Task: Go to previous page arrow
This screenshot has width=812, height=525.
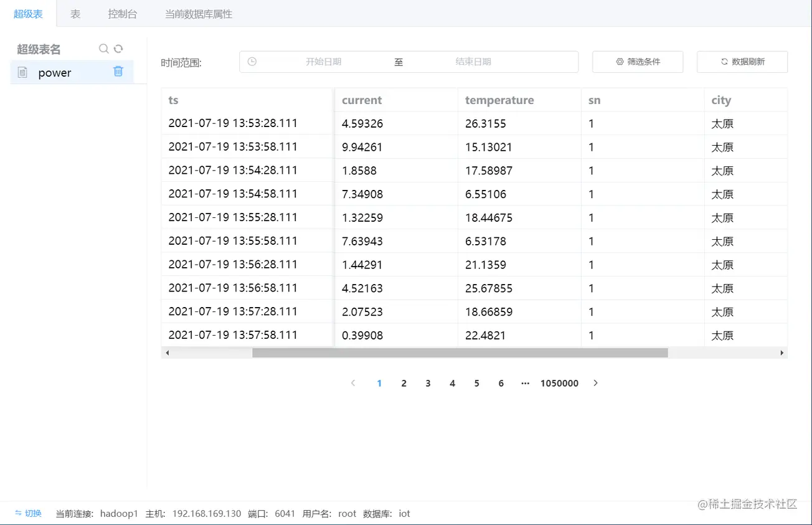Action: tap(353, 383)
